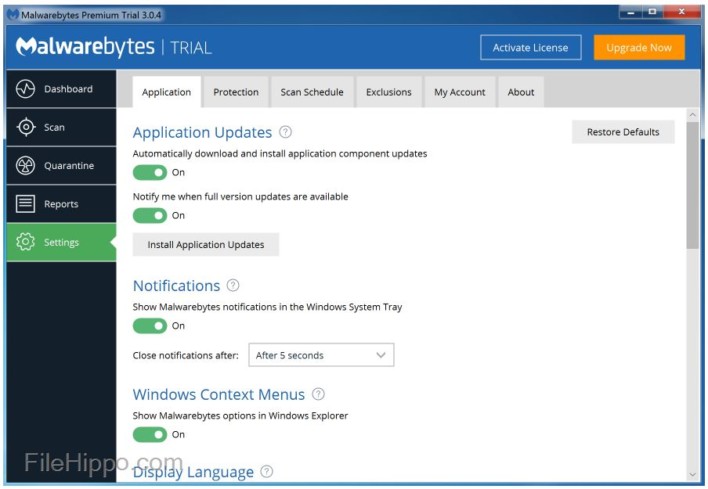The image size is (708, 489).
Task: Click the Reports list icon
Action: (25, 204)
